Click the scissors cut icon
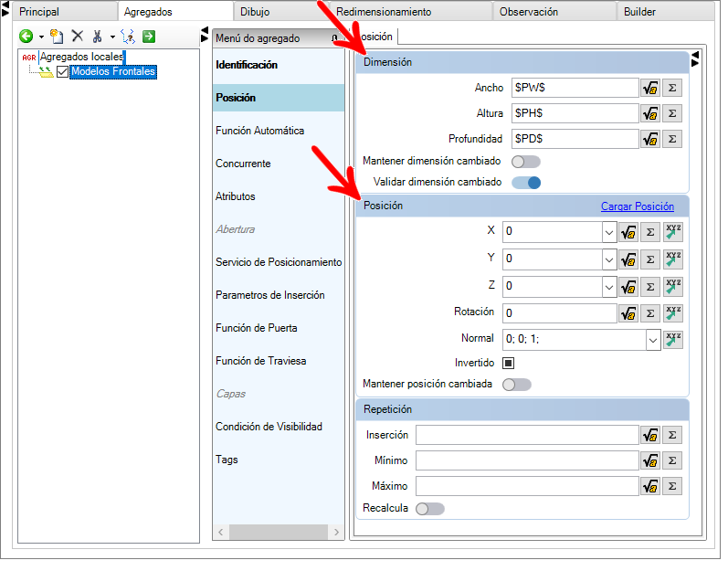Image resolution: width=728 pixels, height=571 pixels. (97, 37)
